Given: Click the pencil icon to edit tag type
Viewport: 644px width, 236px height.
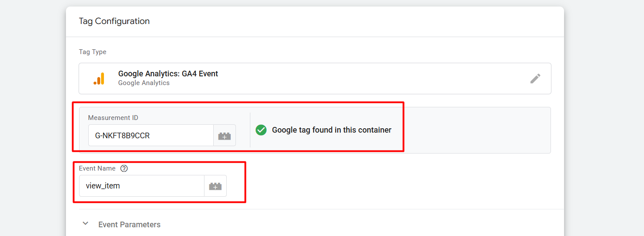Looking at the screenshot, I should point(535,79).
